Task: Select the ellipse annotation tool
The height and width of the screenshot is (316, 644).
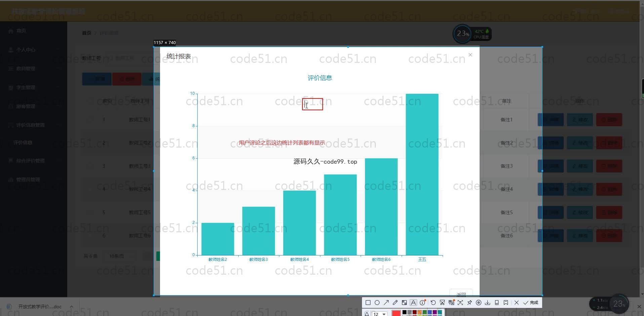Action: tap(377, 303)
